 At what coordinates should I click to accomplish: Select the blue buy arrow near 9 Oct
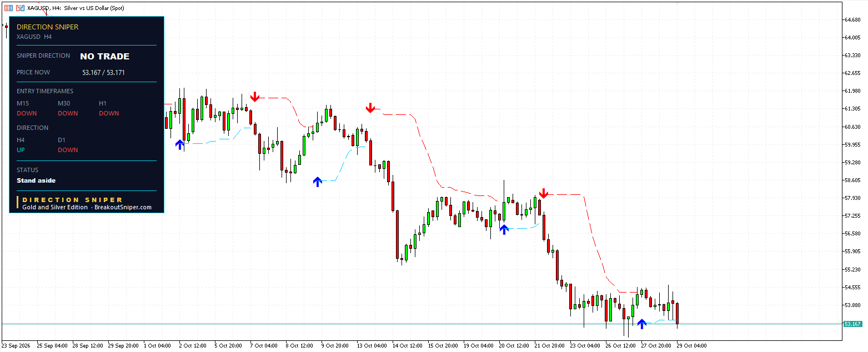[x=317, y=182]
